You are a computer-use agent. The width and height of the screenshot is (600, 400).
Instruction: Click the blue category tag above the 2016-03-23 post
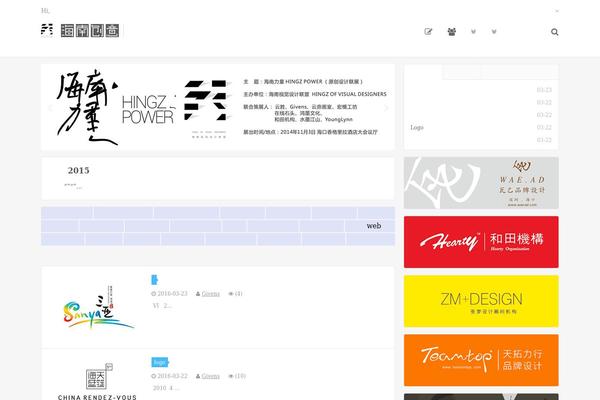pyautogui.click(x=155, y=280)
